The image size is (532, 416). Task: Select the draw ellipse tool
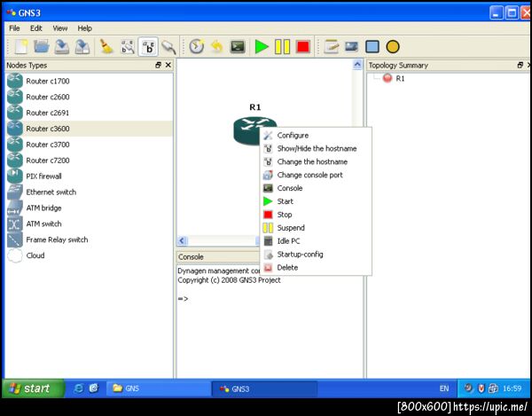coord(393,46)
